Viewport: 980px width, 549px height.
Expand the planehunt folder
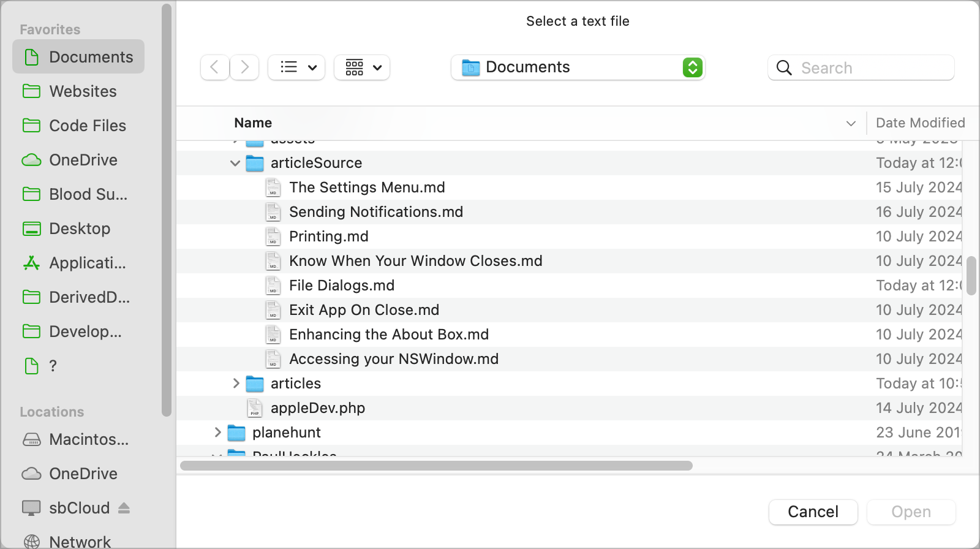pyautogui.click(x=217, y=433)
